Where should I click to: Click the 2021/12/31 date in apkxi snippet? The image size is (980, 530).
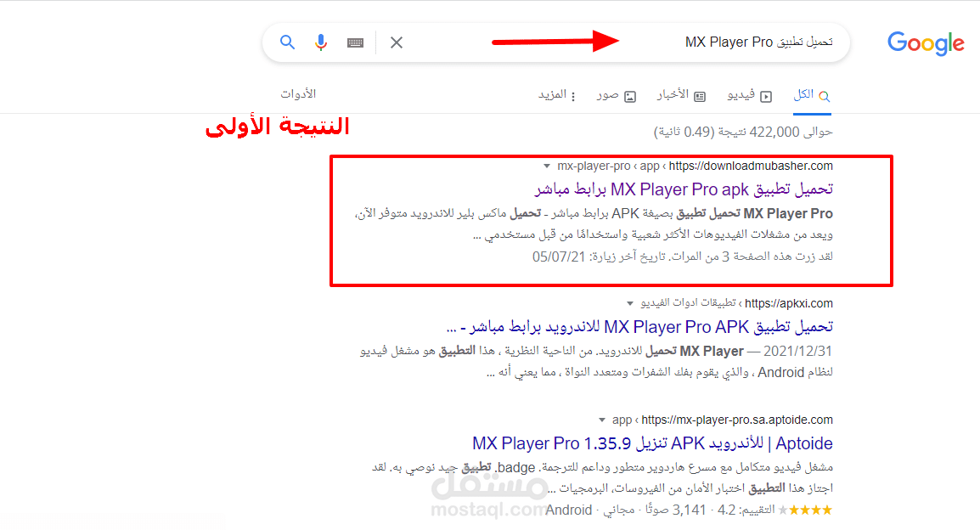click(x=797, y=352)
